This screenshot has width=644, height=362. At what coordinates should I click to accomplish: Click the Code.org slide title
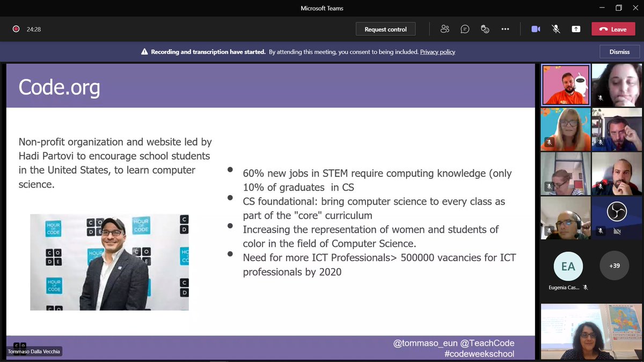(59, 87)
